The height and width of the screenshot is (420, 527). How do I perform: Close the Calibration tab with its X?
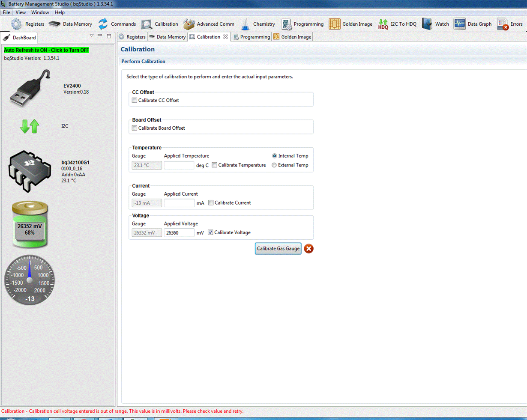click(225, 37)
